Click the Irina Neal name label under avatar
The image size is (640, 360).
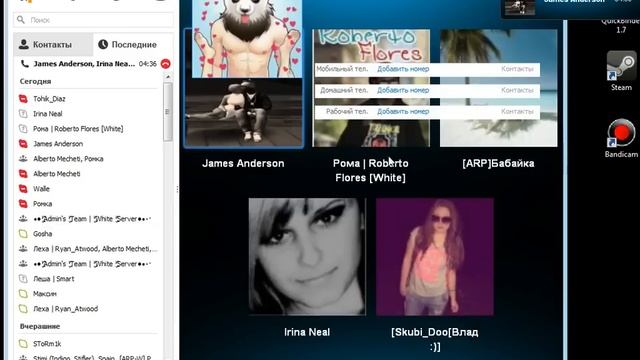[x=307, y=332]
